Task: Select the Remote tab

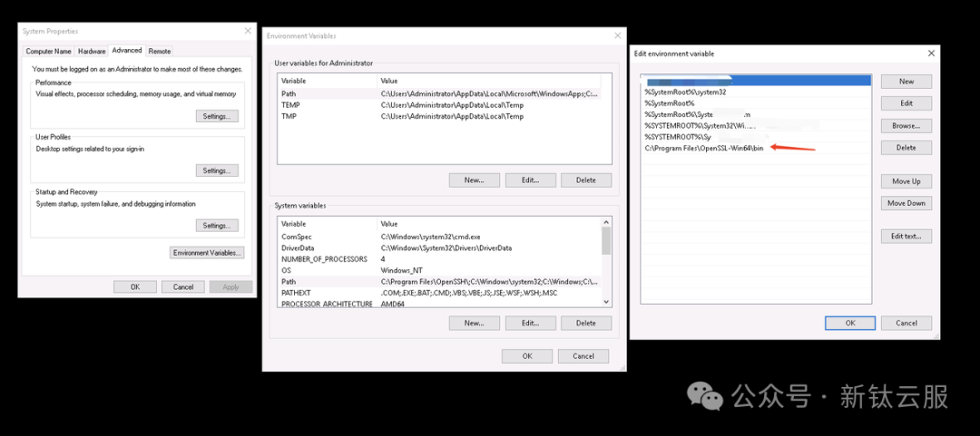Action: pyautogui.click(x=160, y=52)
